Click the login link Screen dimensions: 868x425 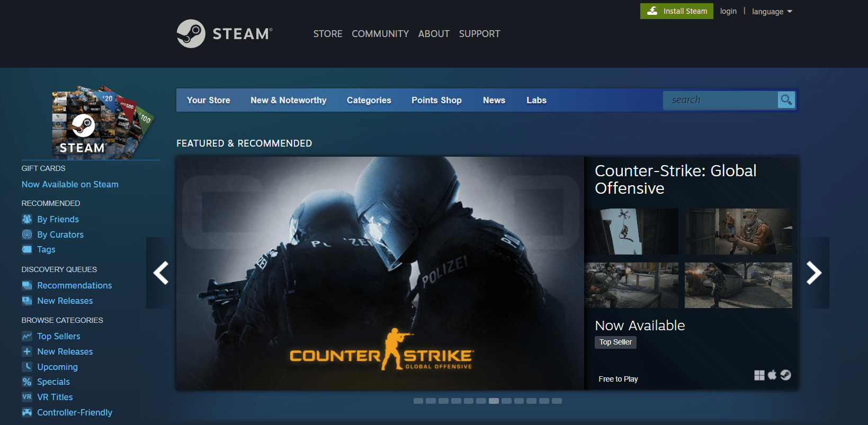click(x=728, y=11)
